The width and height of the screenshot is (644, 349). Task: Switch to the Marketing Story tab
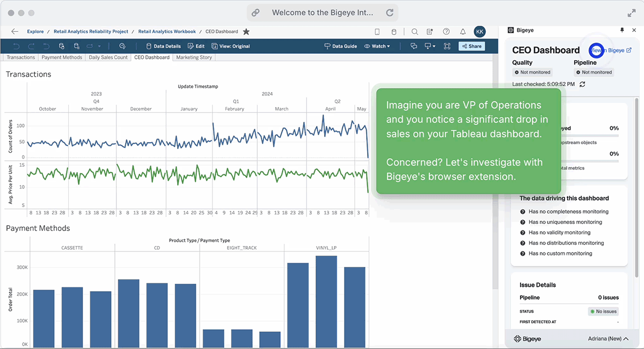(x=194, y=57)
